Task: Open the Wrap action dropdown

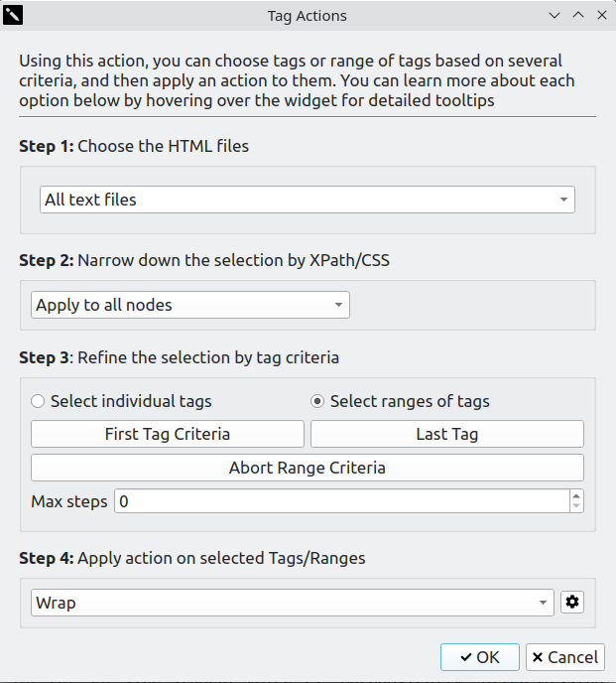Action: click(293, 603)
